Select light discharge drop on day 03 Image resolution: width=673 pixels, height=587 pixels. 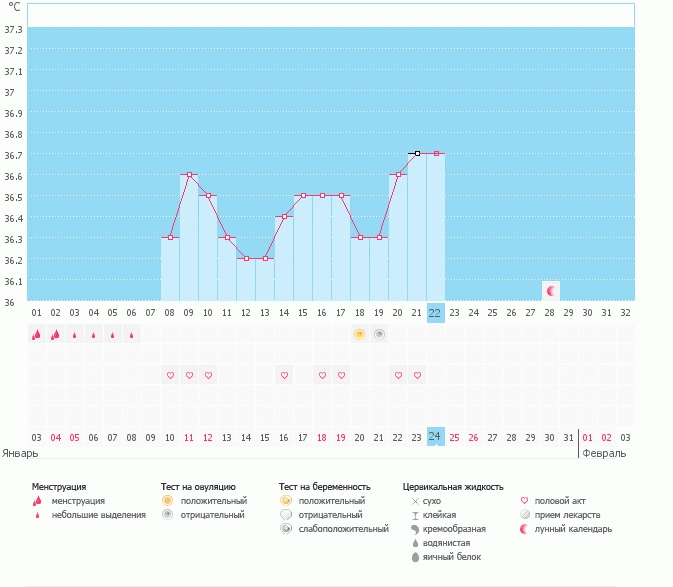click(75, 335)
